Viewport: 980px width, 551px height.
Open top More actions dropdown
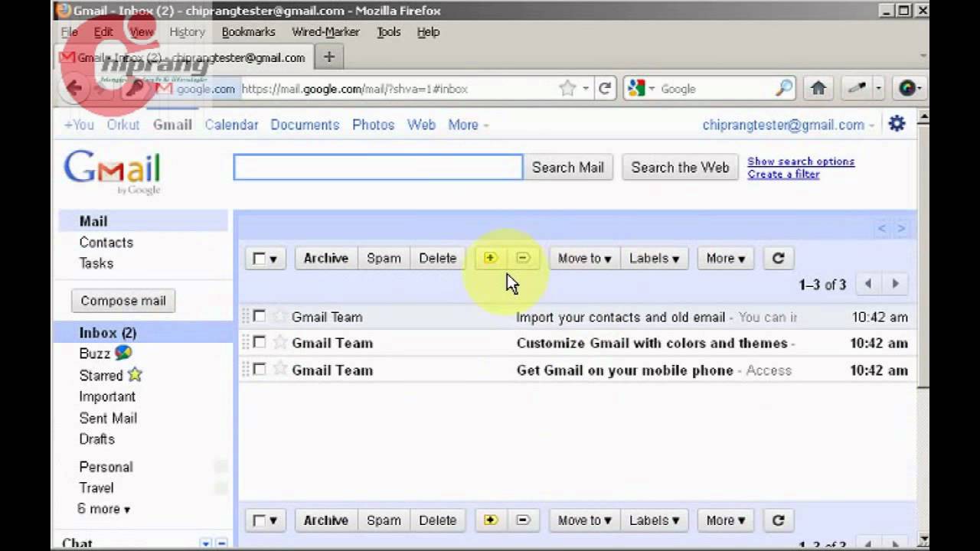(x=726, y=258)
